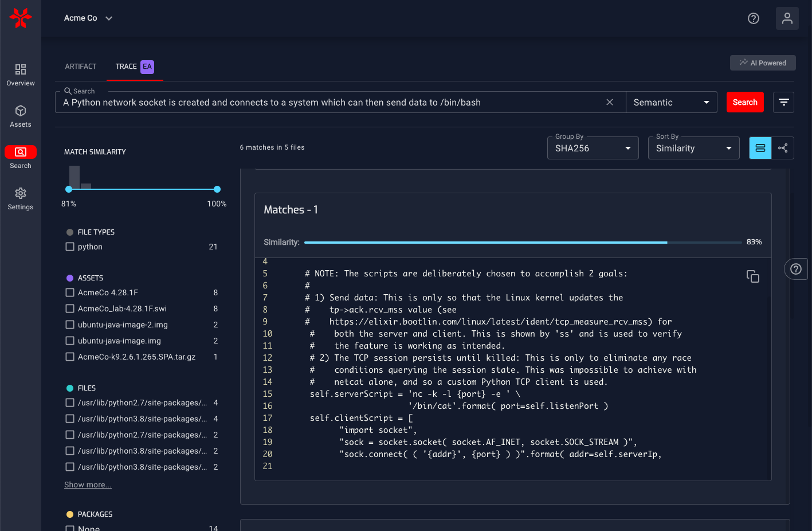
Task: Open the user profile icon
Action: click(x=787, y=18)
